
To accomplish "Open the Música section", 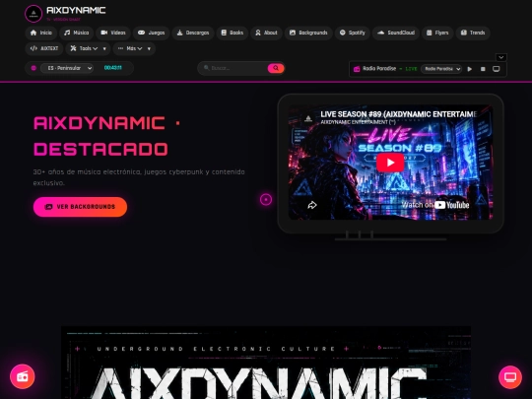I will (x=76, y=33).
